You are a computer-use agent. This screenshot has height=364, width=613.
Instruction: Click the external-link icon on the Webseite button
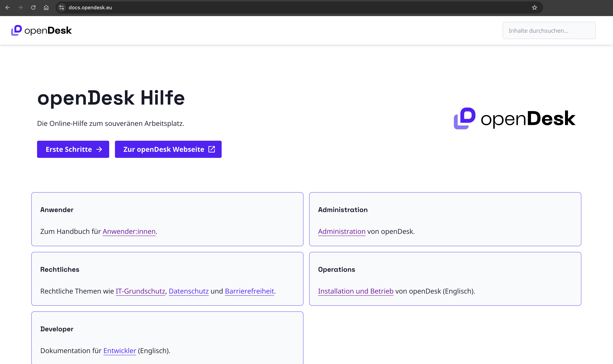tap(211, 149)
